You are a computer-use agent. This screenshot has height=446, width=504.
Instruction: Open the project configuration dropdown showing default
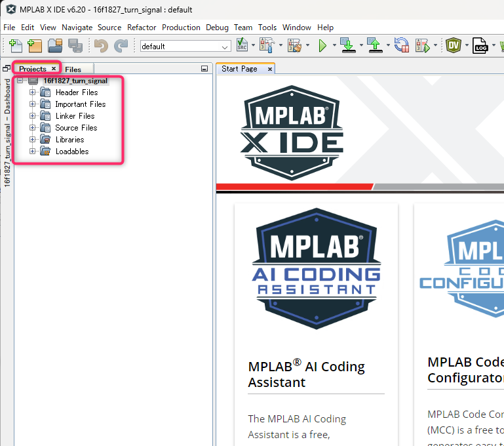click(x=185, y=47)
